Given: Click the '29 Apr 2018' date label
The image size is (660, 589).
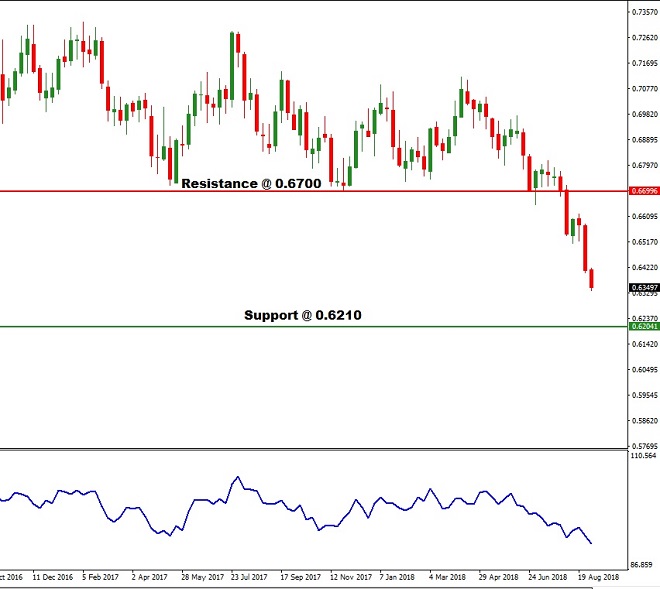Looking at the screenshot, I should coord(498,577).
